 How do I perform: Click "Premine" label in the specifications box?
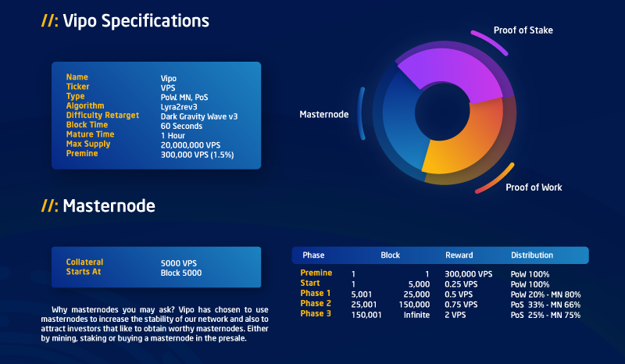point(82,154)
